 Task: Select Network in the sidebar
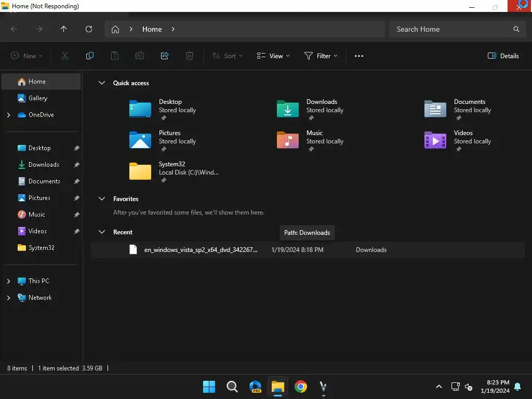click(41, 298)
